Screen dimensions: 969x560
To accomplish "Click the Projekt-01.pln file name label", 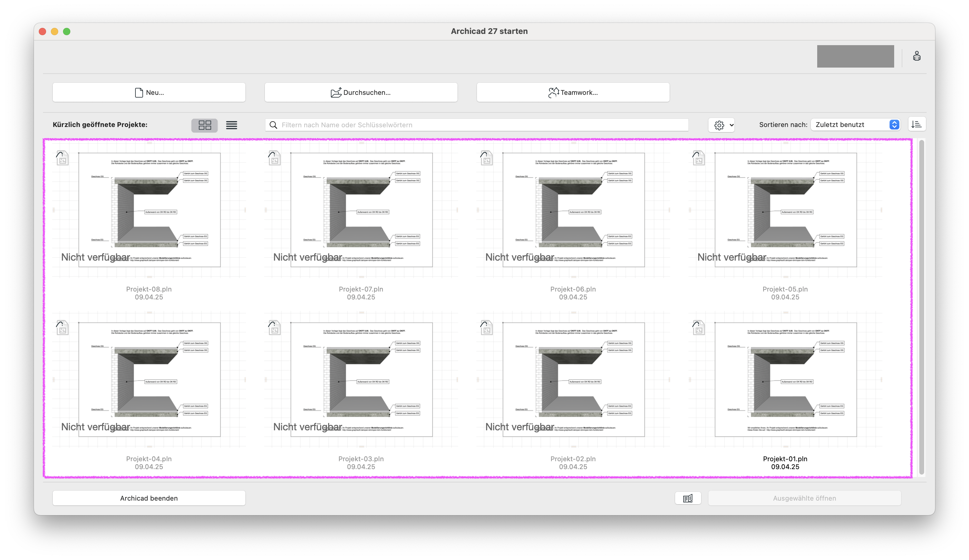I will [x=785, y=458].
